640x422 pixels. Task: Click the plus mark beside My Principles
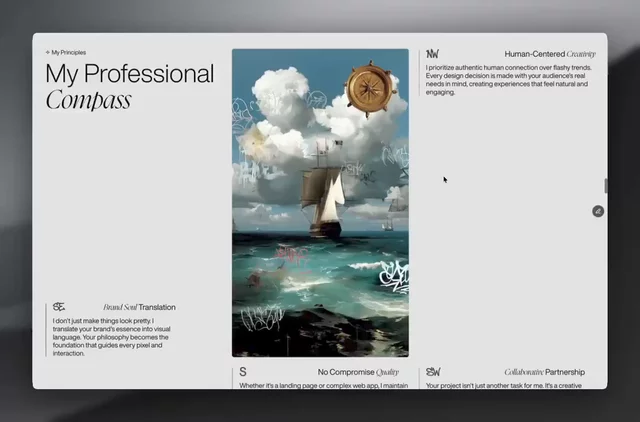coord(47,52)
